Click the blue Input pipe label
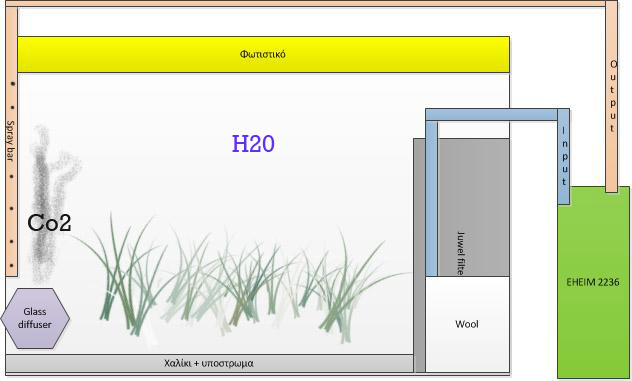The image size is (632, 381). point(564,156)
